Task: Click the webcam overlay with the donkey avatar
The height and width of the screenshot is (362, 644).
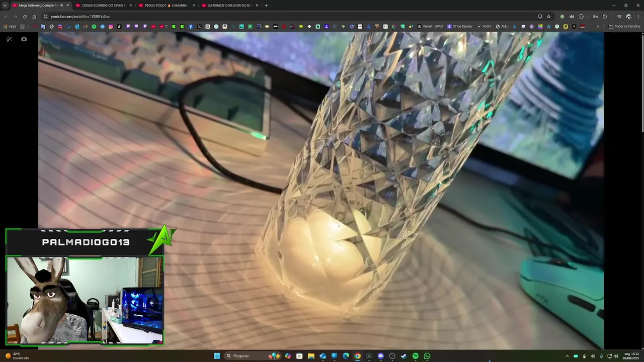Action: (85, 300)
